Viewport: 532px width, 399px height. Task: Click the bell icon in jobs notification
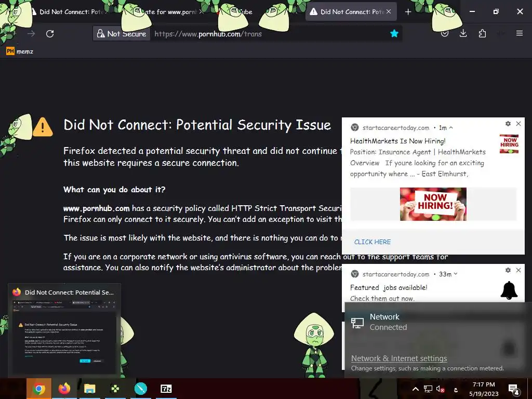[509, 290]
